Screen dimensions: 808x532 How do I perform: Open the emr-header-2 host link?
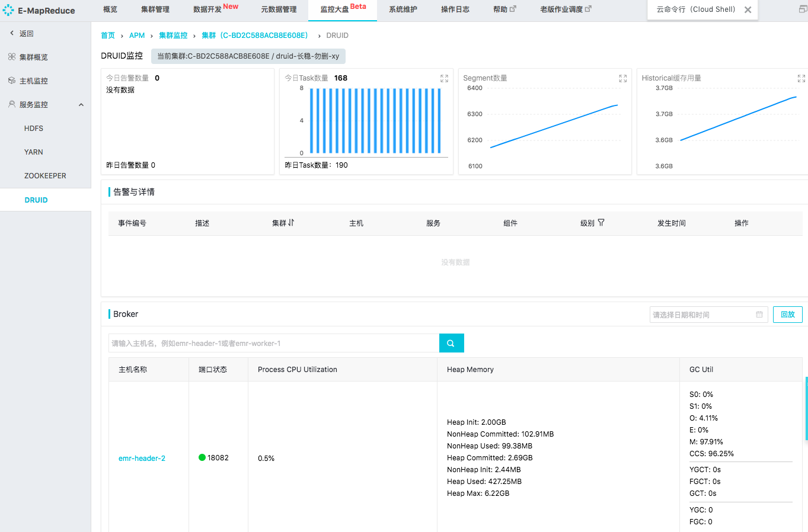142,459
